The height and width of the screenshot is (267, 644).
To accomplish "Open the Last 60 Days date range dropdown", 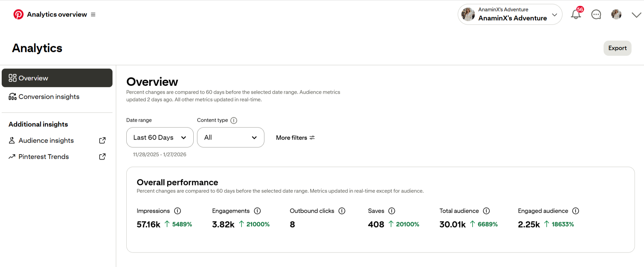I will [160, 137].
